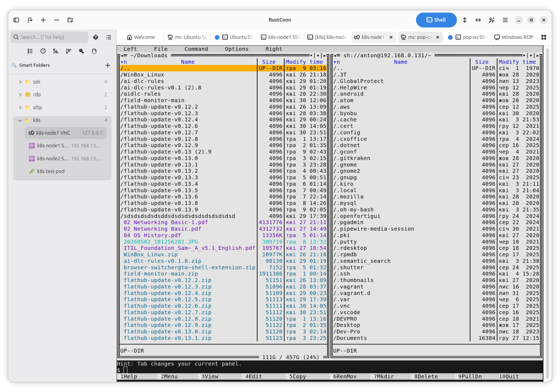Image resolution: width=560 pixels, height=392 pixels.
Task: Click left panel sort indicator ▾n
Action: pyautogui.click(x=124, y=62)
